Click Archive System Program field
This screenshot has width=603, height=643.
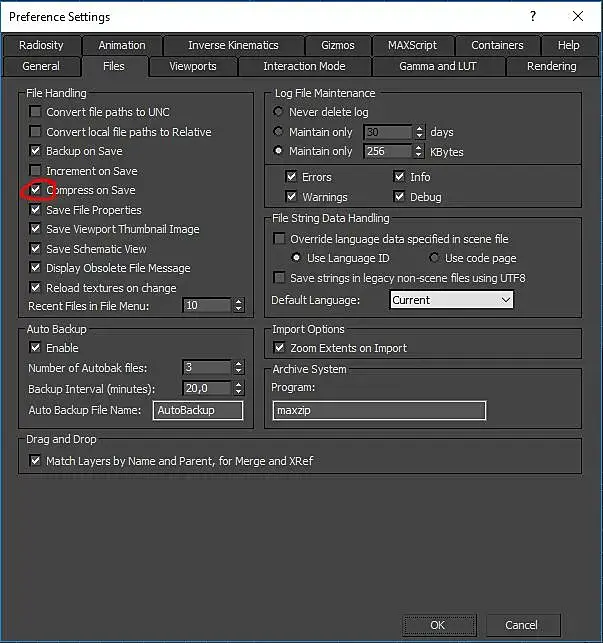pos(379,410)
